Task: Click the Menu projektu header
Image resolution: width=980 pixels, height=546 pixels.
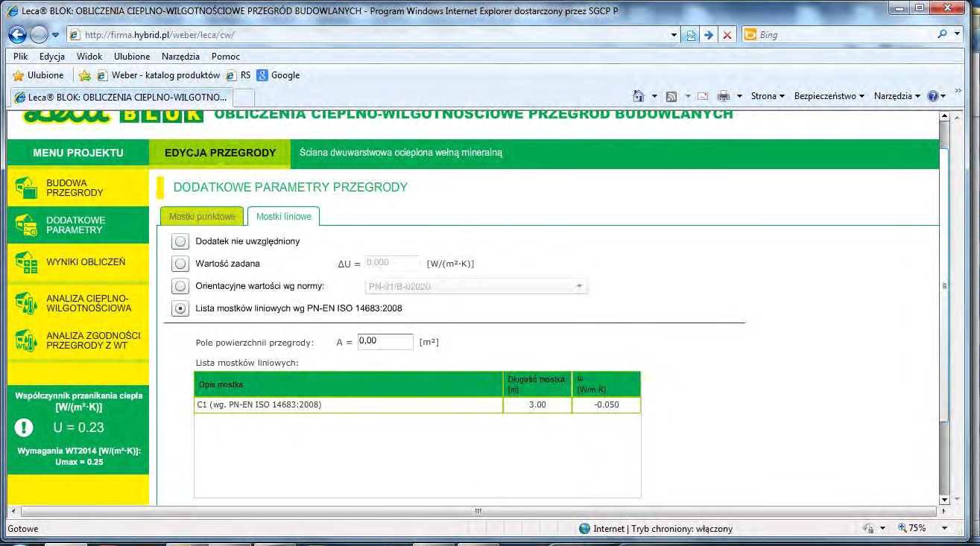Action: tap(78, 153)
